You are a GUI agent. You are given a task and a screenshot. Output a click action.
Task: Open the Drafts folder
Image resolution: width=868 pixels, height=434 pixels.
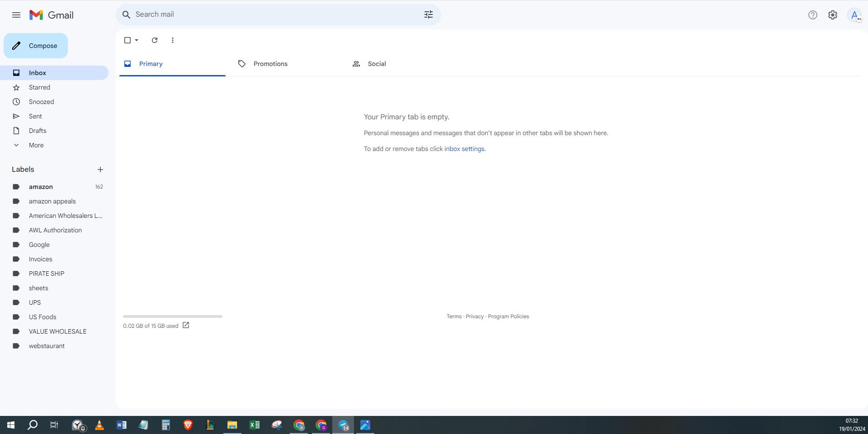pos(54,131)
